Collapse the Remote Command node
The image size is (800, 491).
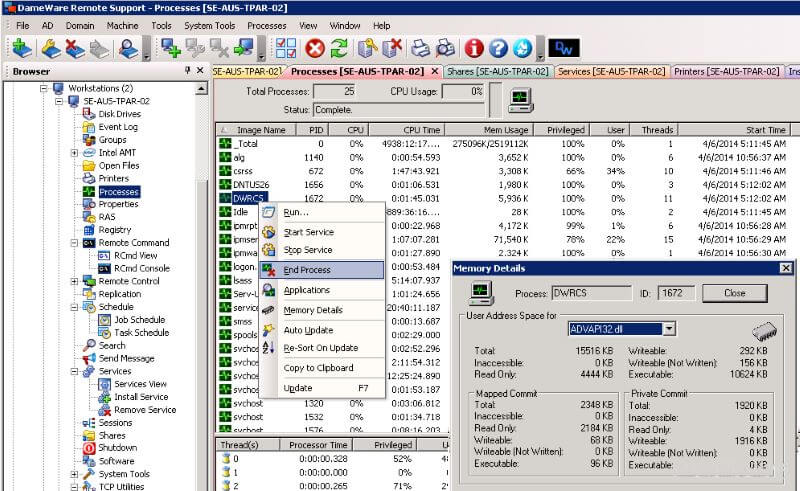coord(74,243)
